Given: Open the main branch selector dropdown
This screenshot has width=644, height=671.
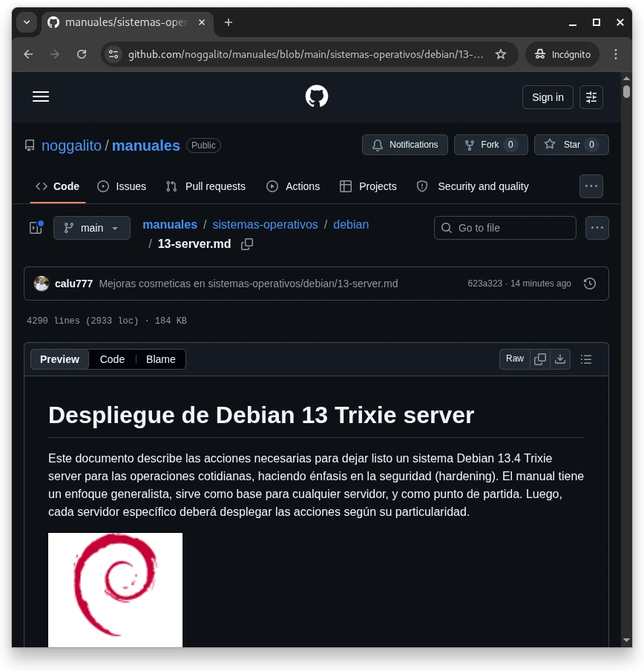Looking at the screenshot, I should (x=92, y=228).
